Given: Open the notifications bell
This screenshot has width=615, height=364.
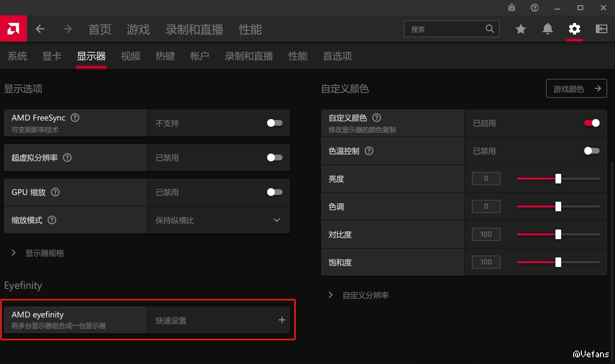Looking at the screenshot, I should point(547,29).
